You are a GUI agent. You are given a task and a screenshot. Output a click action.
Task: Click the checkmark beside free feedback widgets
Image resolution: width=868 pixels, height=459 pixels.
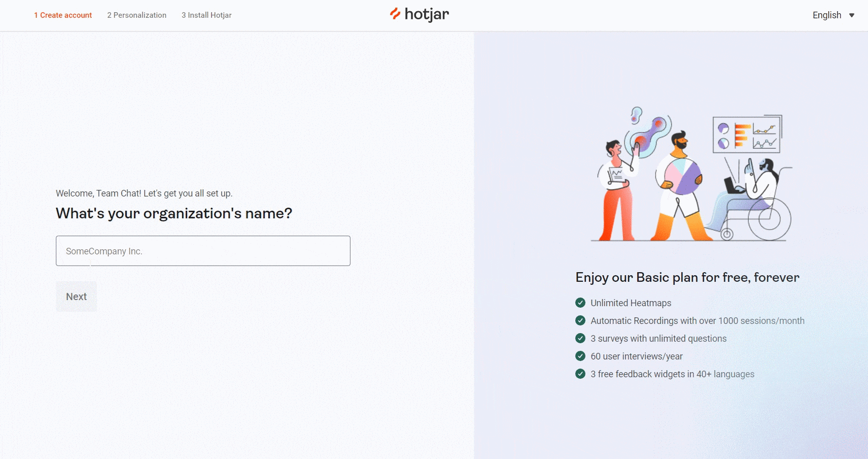580,374
